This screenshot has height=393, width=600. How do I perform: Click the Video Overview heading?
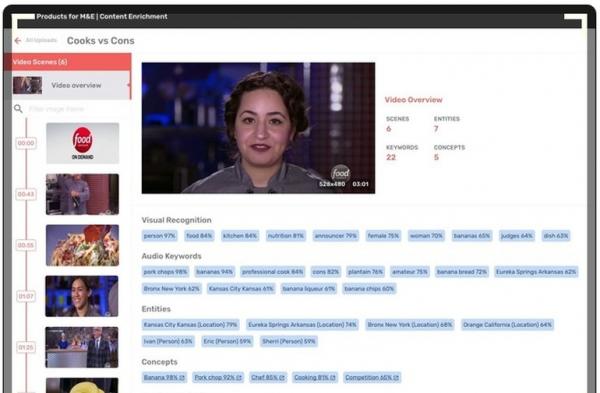pos(414,100)
